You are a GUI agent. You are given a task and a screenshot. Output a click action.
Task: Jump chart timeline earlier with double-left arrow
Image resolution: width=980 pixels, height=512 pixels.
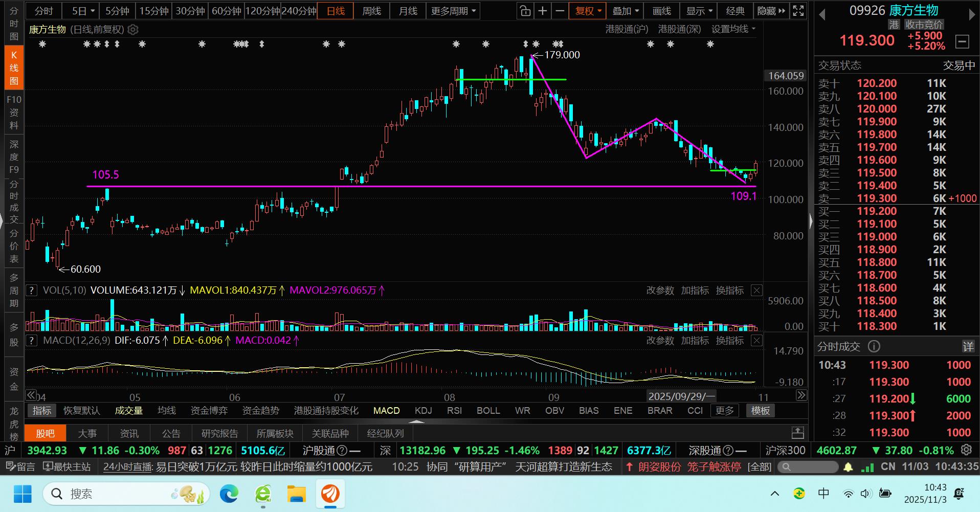point(31,395)
